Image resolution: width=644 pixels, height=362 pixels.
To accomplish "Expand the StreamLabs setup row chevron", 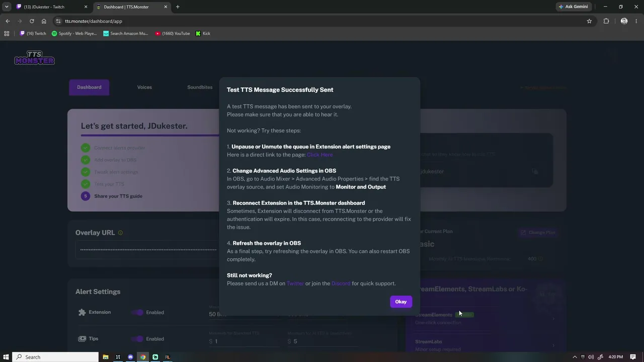I will 553,345.
